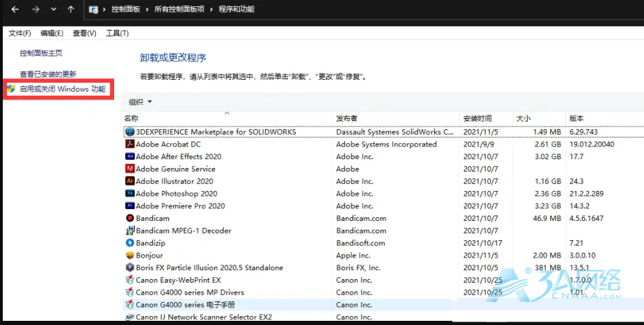
Task: Select 3DEXPERIENCE Marketplace for SOLIDWORKS entry
Action: pos(216,132)
